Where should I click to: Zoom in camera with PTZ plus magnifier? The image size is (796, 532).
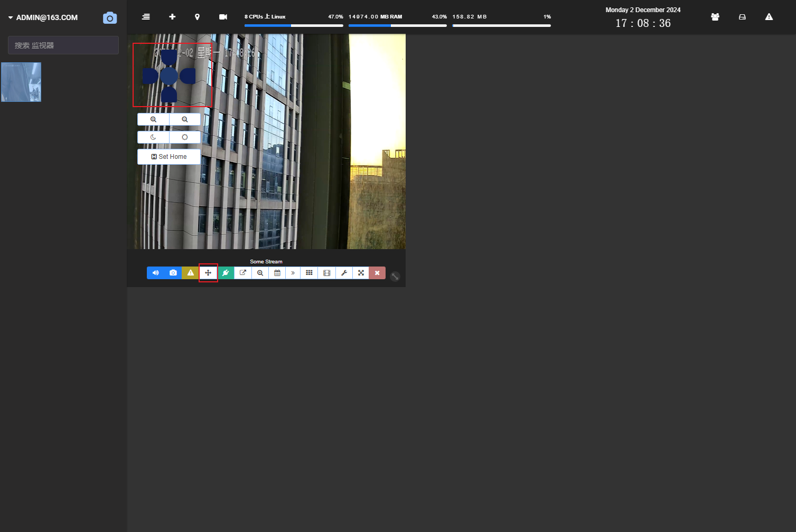pos(153,119)
